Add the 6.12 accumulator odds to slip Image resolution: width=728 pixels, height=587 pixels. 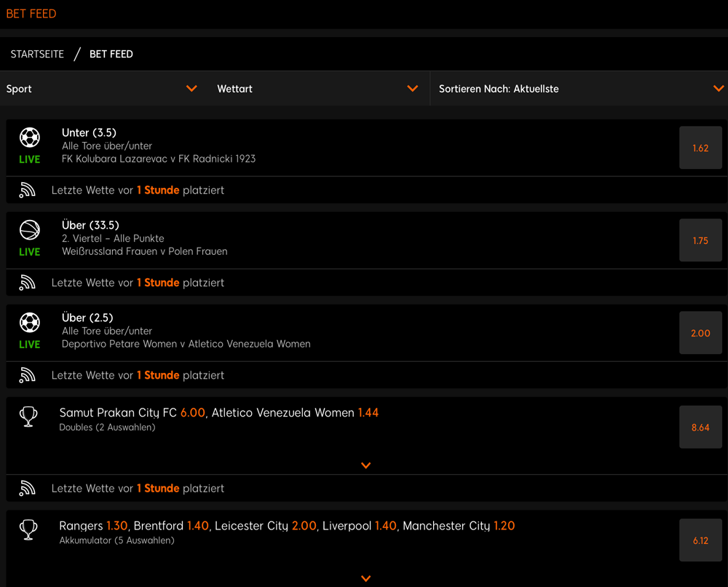coord(700,540)
